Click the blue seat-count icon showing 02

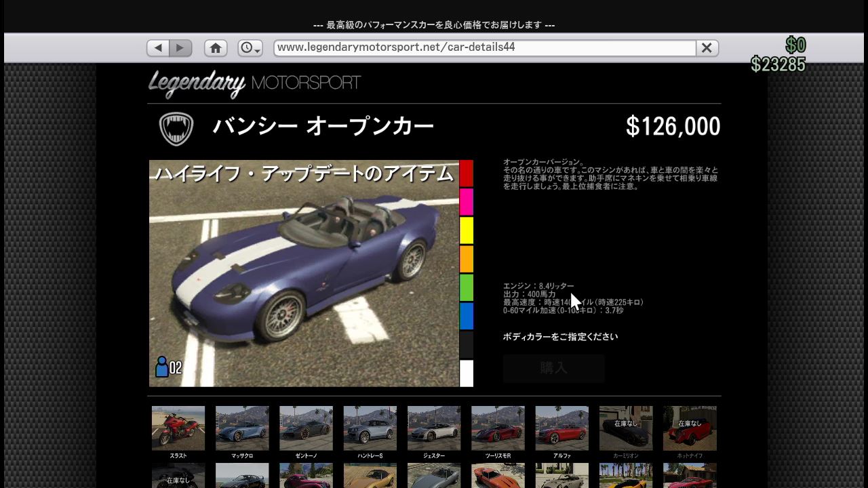[x=168, y=367]
